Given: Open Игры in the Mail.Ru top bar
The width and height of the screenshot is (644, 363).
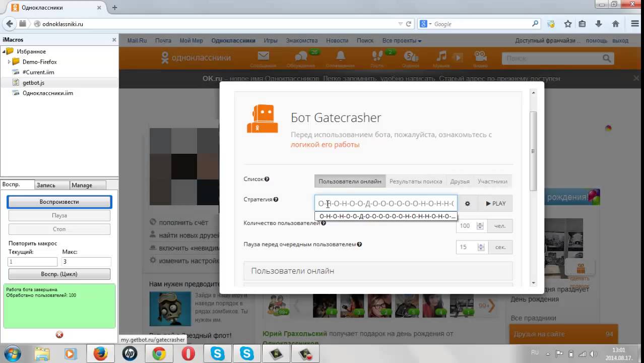Looking at the screenshot, I should pos(271,40).
